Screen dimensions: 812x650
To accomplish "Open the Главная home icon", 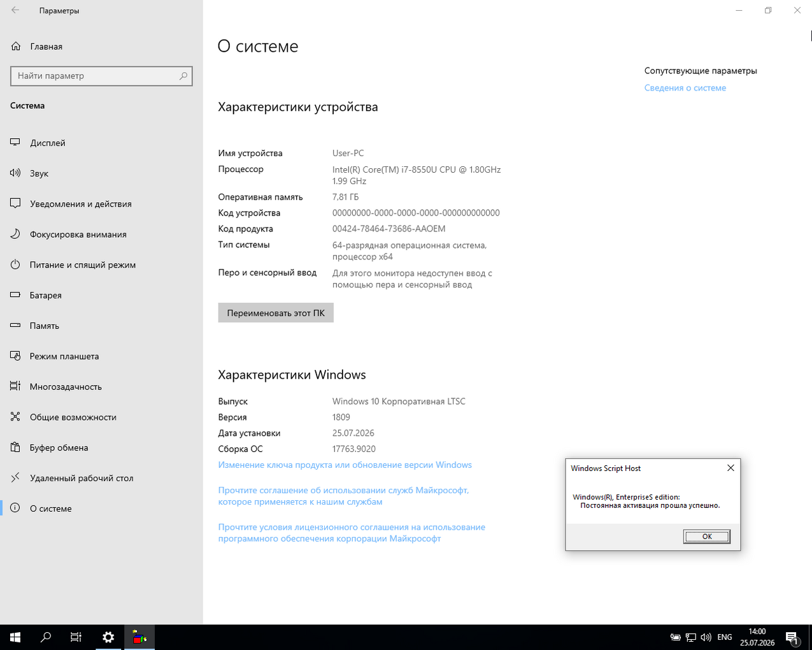I will pos(16,47).
